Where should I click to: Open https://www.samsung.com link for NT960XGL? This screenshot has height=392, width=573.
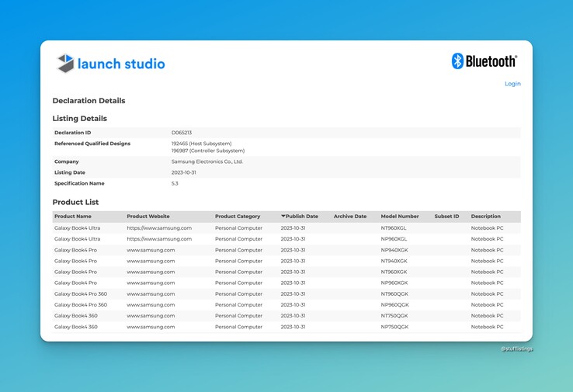click(x=159, y=228)
